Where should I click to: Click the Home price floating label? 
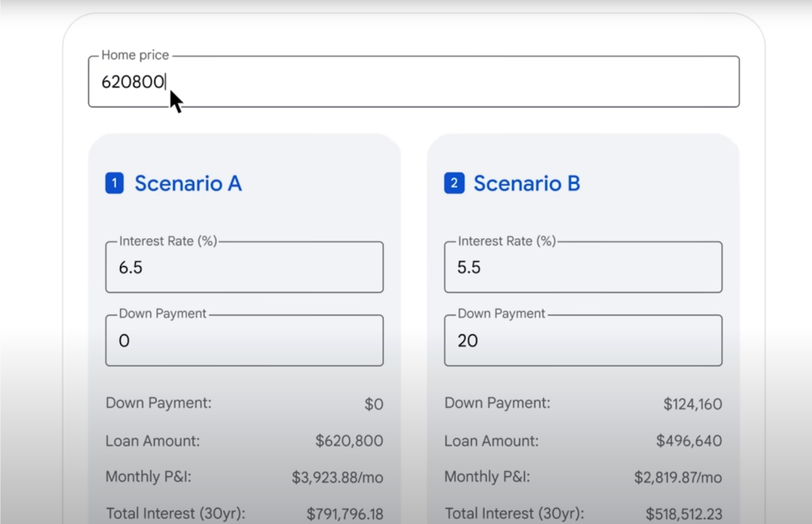pos(135,55)
